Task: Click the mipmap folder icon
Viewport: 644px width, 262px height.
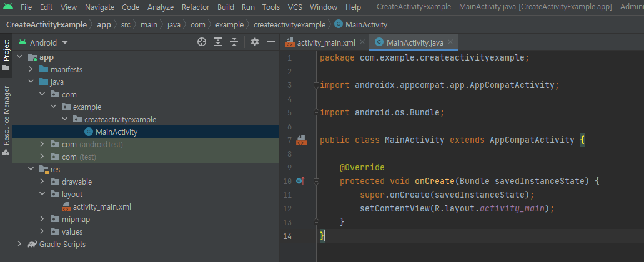Action: point(55,220)
